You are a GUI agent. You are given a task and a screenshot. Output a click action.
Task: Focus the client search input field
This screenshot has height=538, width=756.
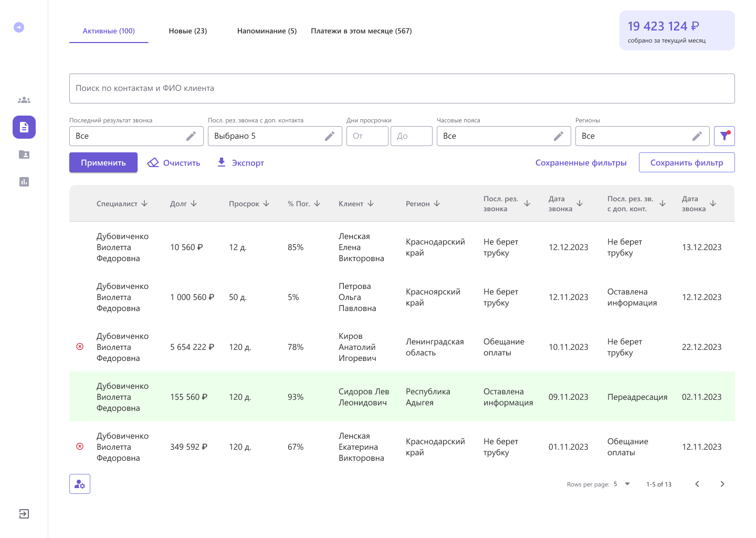pos(402,88)
